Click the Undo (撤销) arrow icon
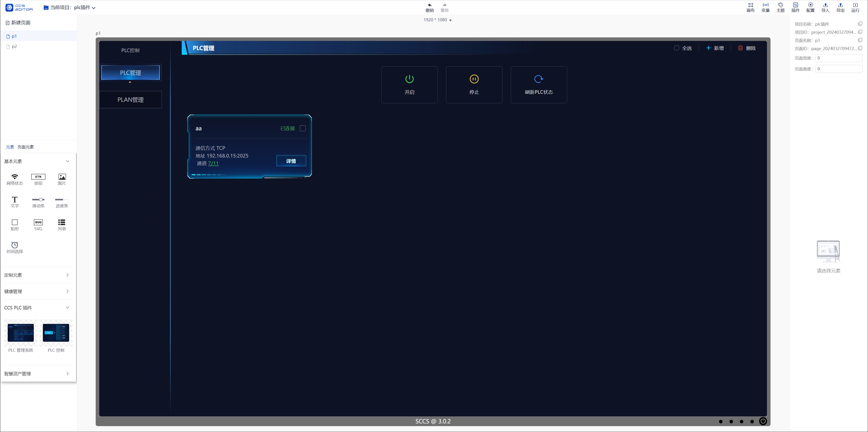This screenshot has height=432, width=868. pos(429,5)
